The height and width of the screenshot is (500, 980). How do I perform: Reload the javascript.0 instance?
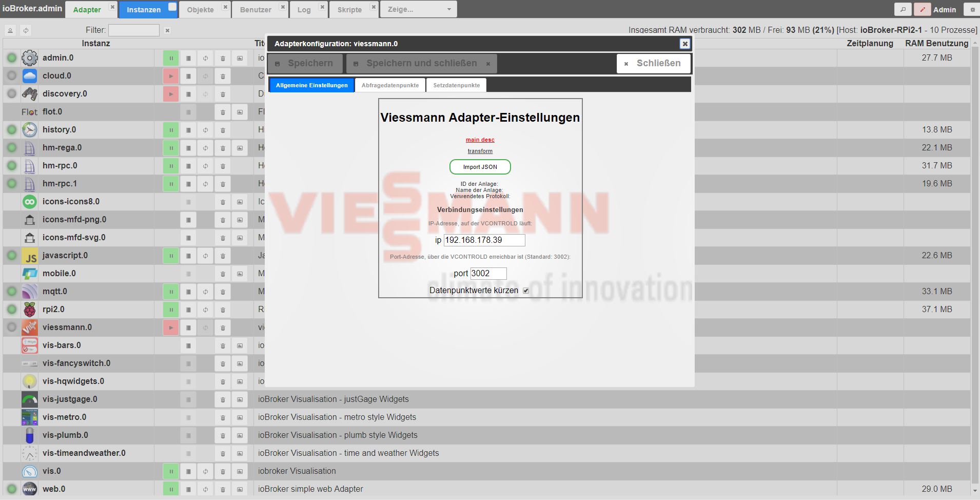pyautogui.click(x=205, y=256)
